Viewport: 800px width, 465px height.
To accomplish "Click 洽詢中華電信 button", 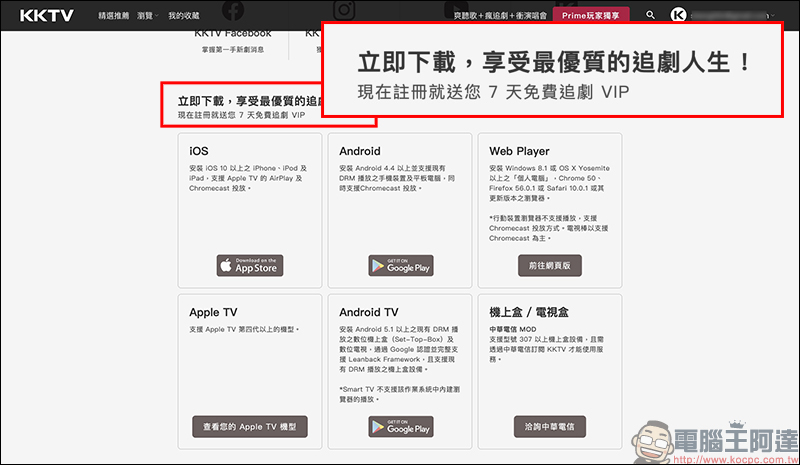I will (x=549, y=426).
